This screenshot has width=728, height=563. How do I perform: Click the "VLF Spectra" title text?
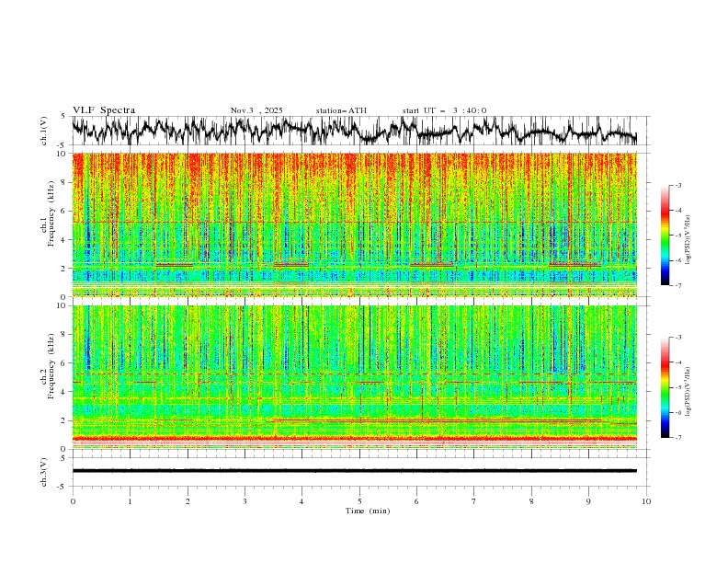104,110
